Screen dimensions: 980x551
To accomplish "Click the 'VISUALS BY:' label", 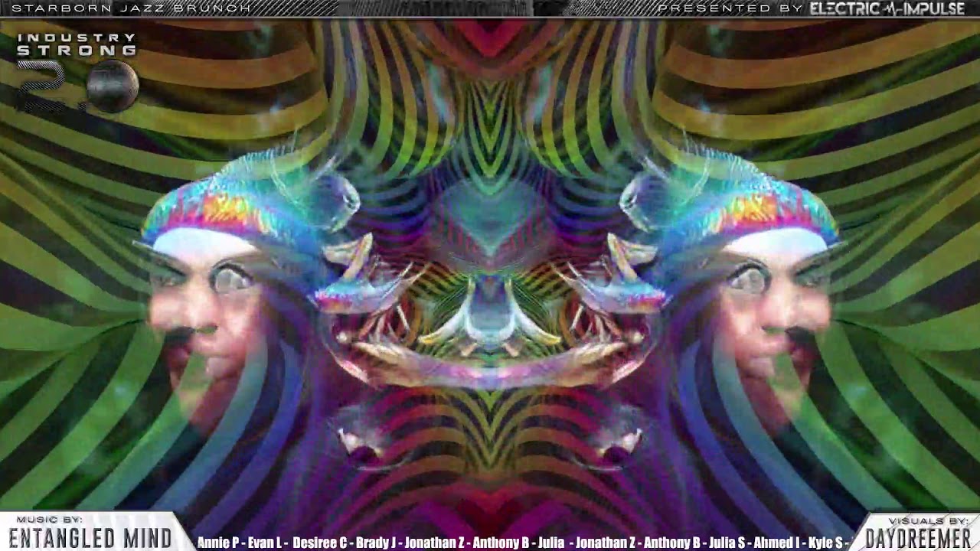I will pos(928,520).
